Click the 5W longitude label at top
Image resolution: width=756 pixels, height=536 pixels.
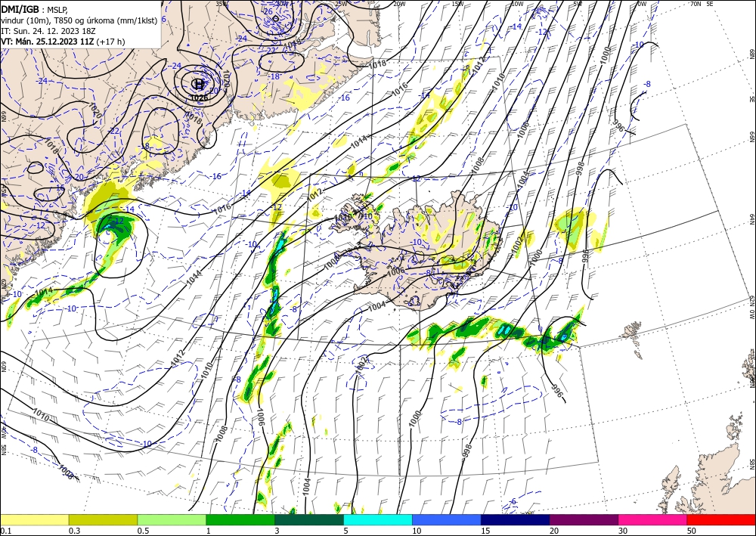(578, 4)
